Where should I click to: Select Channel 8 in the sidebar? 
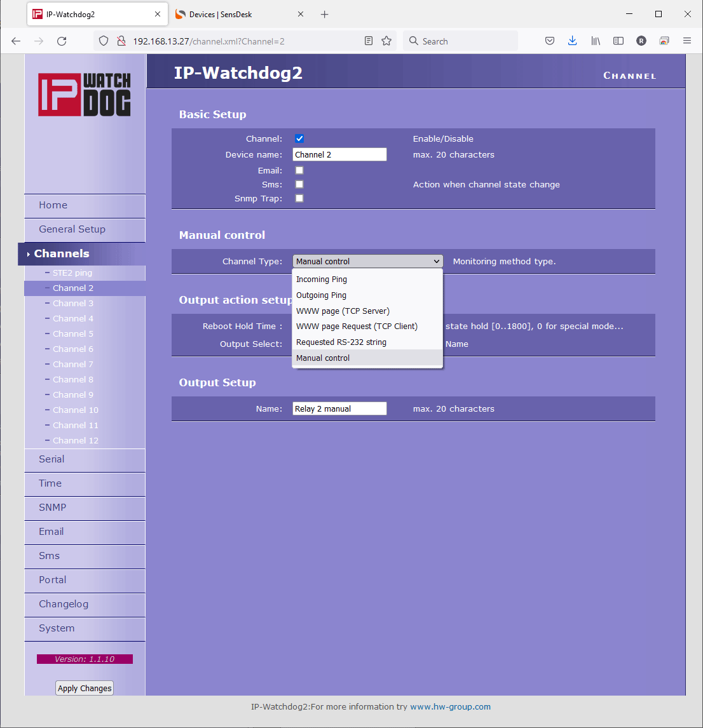73,380
